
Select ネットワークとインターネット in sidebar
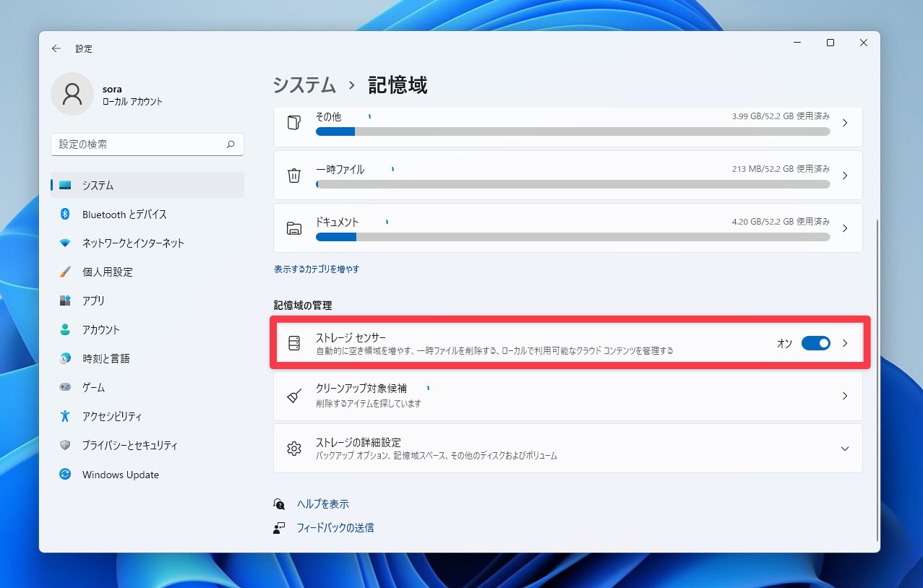pos(133,243)
